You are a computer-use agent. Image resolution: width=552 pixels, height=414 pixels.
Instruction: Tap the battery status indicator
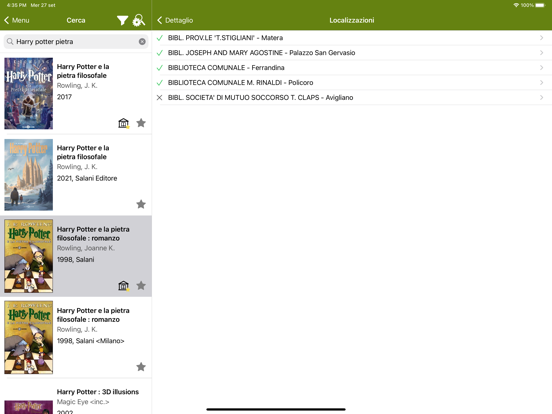pyautogui.click(x=540, y=5)
